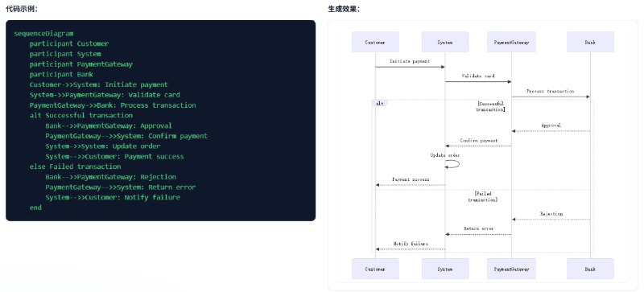Click diagram arrow label 'Payment success'
Image resolution: width=644 pixels, height=292 pixels.
[411, 179]
